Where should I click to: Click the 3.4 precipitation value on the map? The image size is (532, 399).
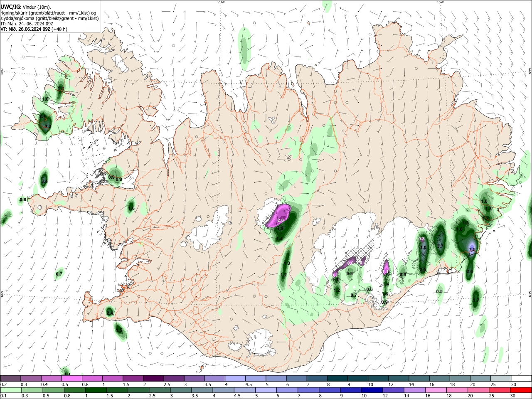(44, 181)
